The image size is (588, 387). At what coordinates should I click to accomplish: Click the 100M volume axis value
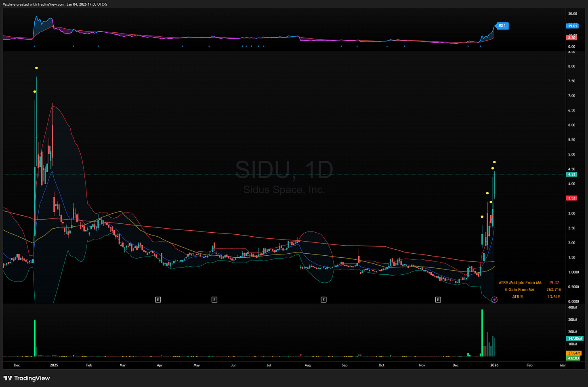573,344
